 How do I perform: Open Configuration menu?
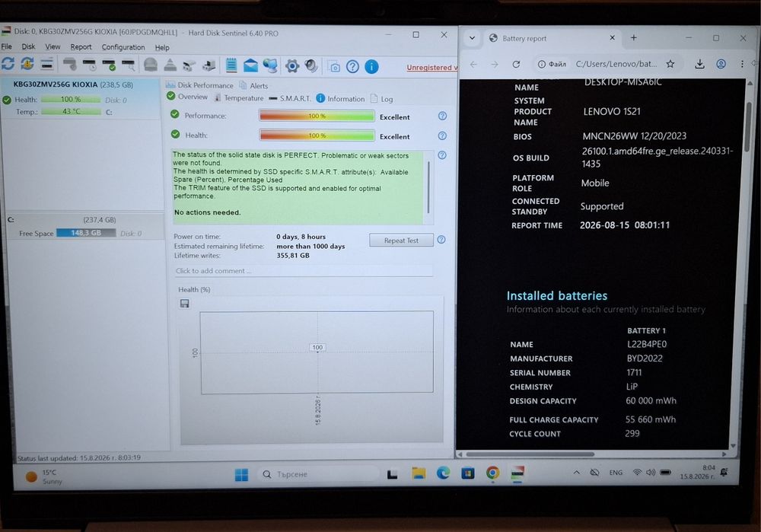pyautogui.click(x=123, y=47)
